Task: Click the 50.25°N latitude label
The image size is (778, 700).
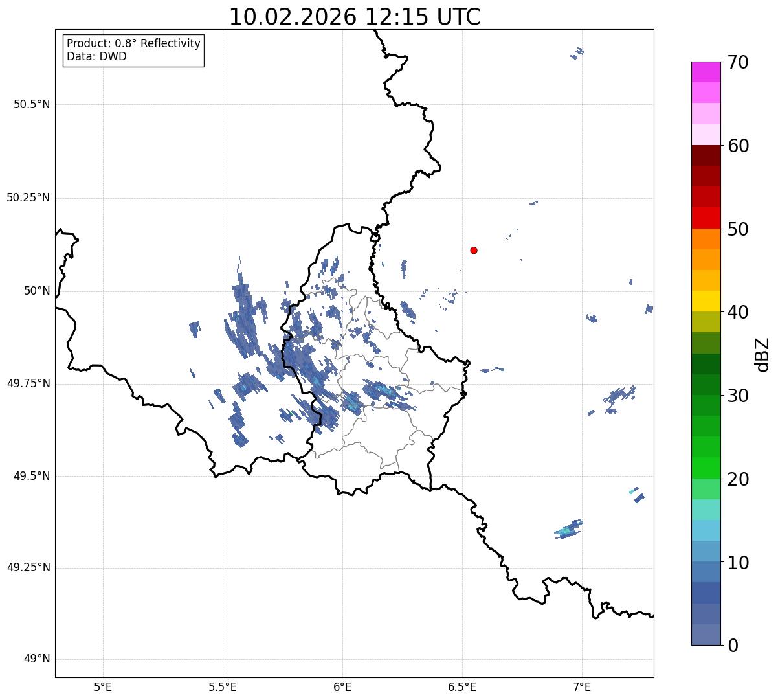Action: pos(28,198)
